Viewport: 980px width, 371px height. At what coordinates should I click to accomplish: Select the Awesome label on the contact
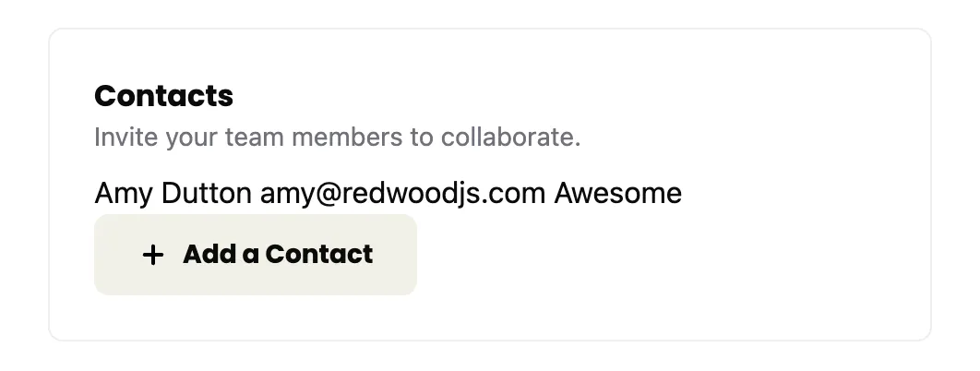click(x=617, y=193)
